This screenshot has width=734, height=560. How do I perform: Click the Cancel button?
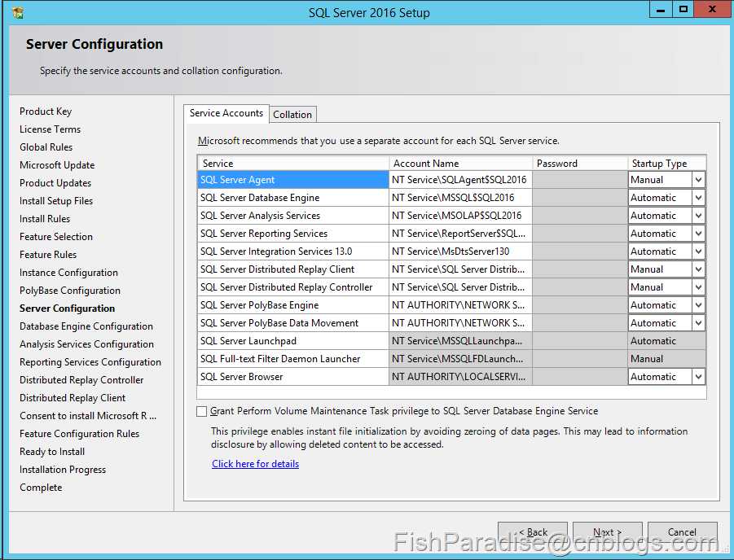coord(682,532)
